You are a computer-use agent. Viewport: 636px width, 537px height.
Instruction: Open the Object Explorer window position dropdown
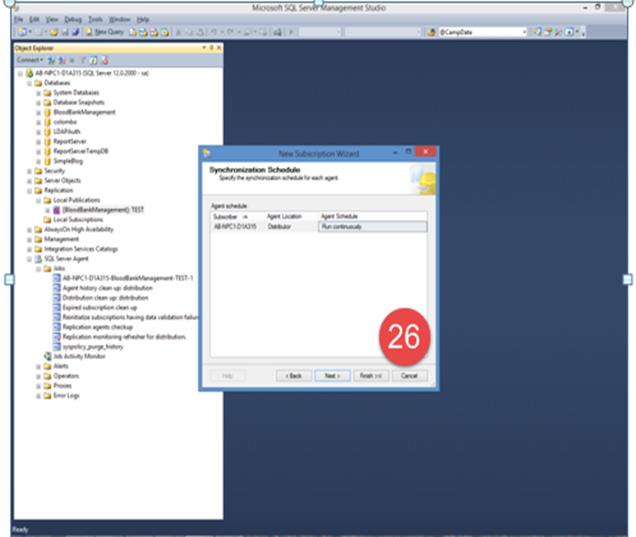tap(204, 48)
